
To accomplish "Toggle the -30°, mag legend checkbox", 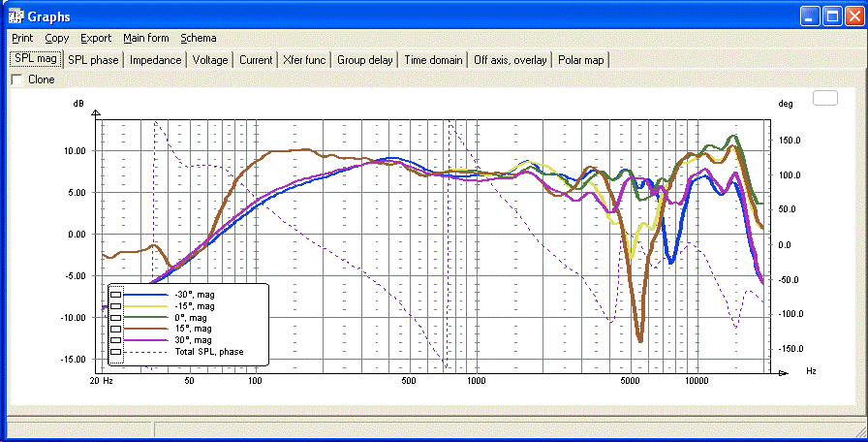I will (x=116, y=295).
